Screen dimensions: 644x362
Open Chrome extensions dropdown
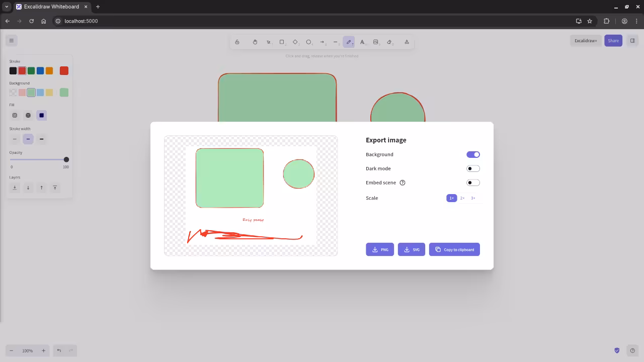pos(606,21)
